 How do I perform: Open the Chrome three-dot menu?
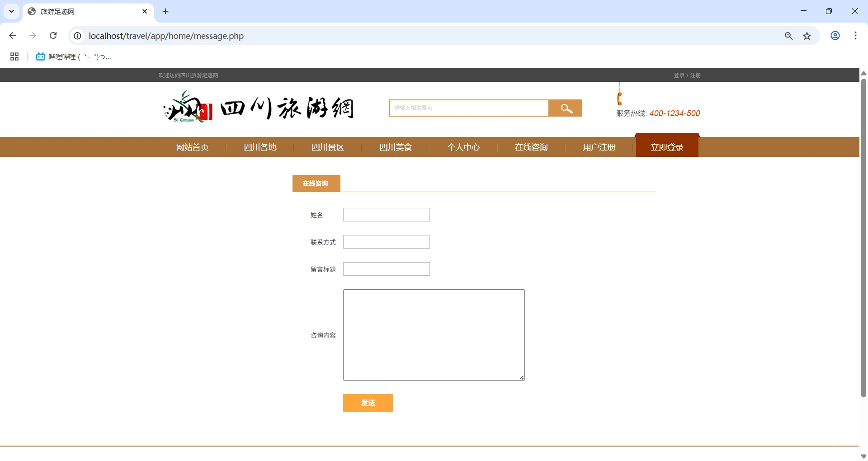click(855, 35)
